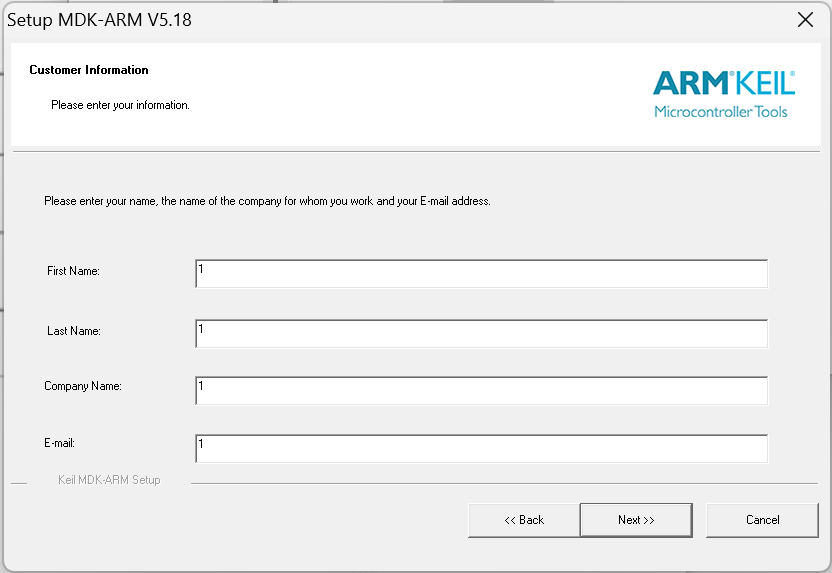Close the Setup MDK-ARM window
Viewport: 832px width, 573px height.
[x=805, y=20]
